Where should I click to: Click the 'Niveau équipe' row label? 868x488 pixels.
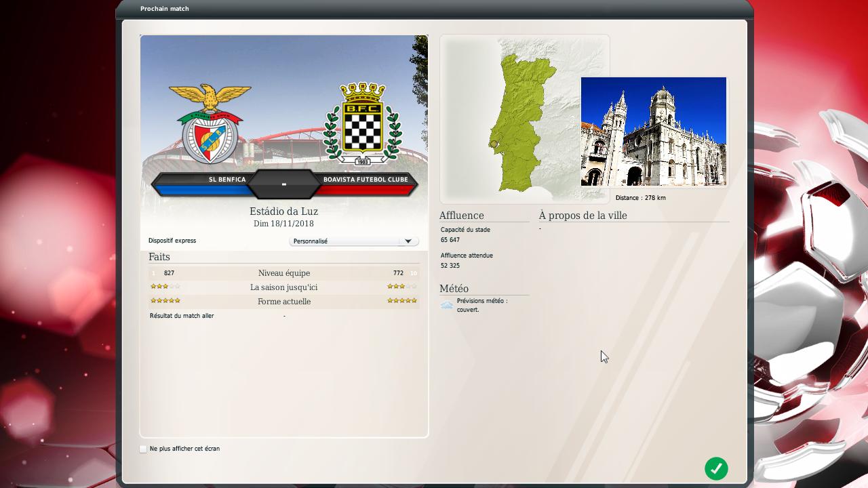[284, 273]
